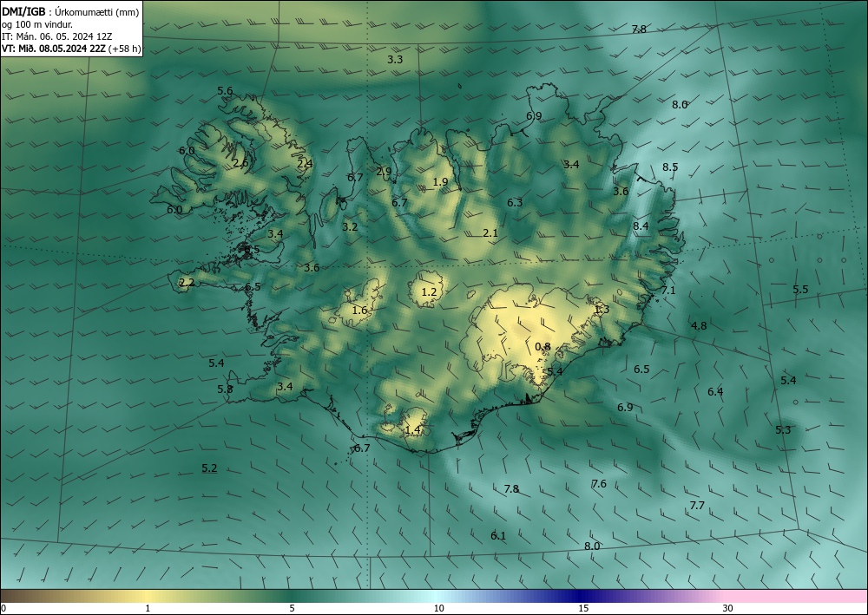
Task: Select the 1.6 value on the glacier
Action: [x=360, y=310]
